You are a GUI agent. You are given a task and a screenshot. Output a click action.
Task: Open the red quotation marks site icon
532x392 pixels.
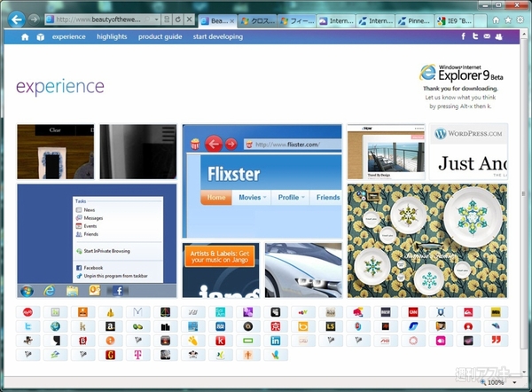coord(496,341)
